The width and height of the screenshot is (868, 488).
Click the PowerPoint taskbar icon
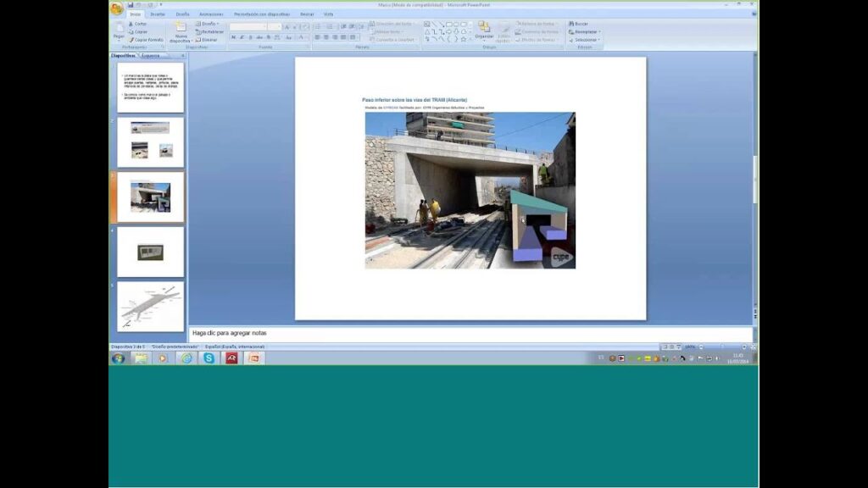(252, 358)
